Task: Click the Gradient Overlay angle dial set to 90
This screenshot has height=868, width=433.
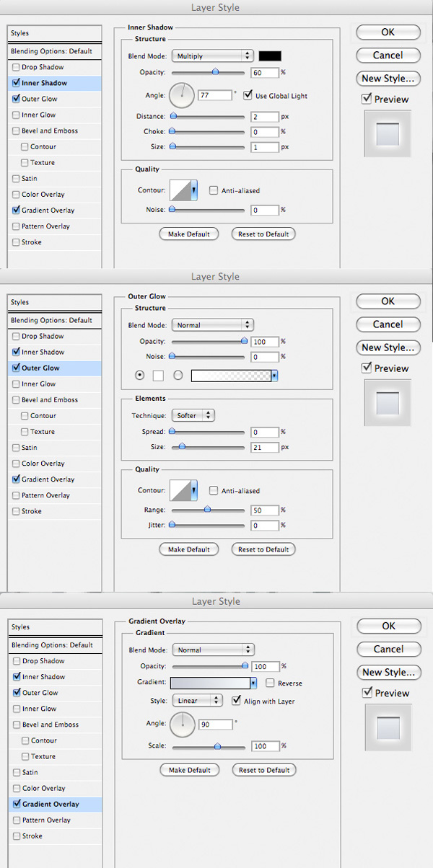Action: coord(182,725)
